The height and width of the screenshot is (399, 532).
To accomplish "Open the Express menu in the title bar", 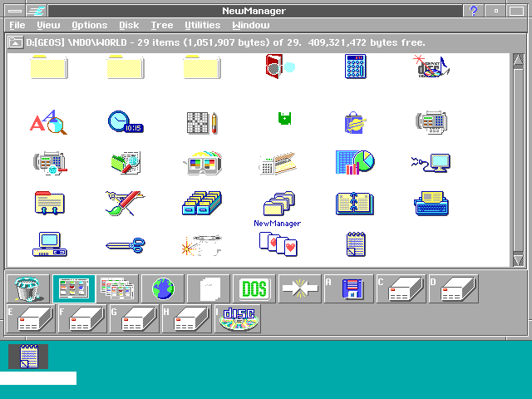I will tap(36, 11).
